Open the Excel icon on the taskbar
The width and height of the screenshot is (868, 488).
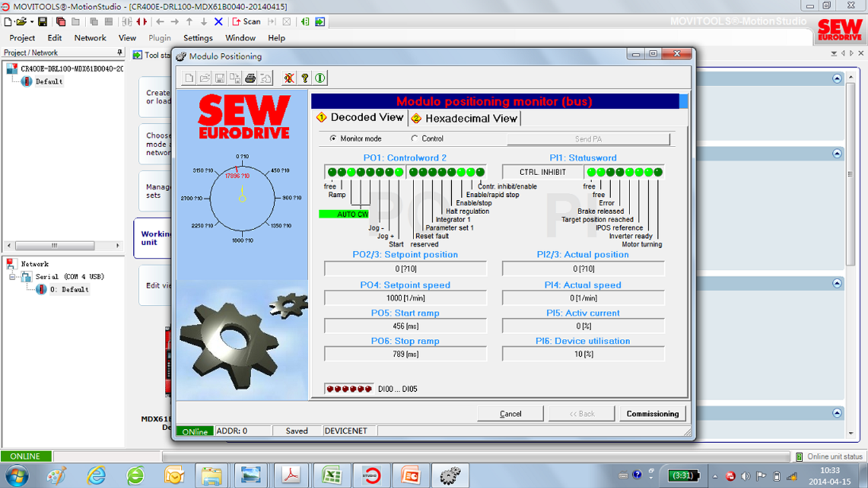tap(331, 475)
